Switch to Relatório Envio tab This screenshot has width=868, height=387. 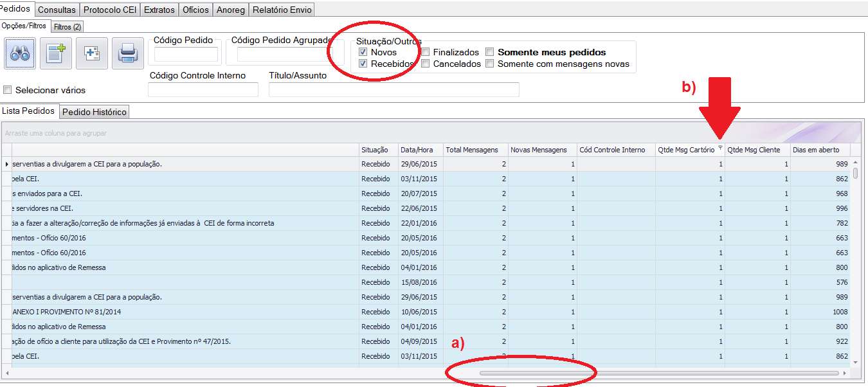click(x=282, y=10)
